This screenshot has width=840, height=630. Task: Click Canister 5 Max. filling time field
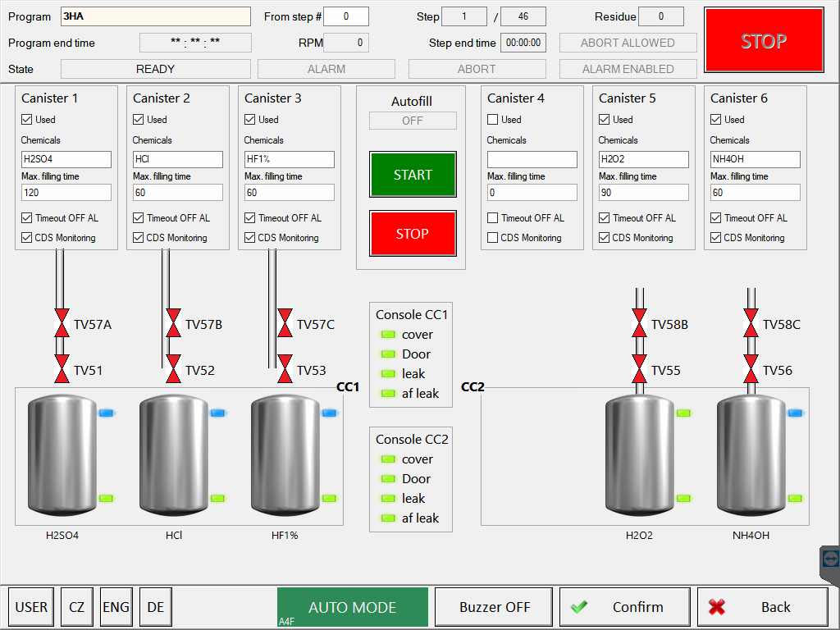(644, 193)
